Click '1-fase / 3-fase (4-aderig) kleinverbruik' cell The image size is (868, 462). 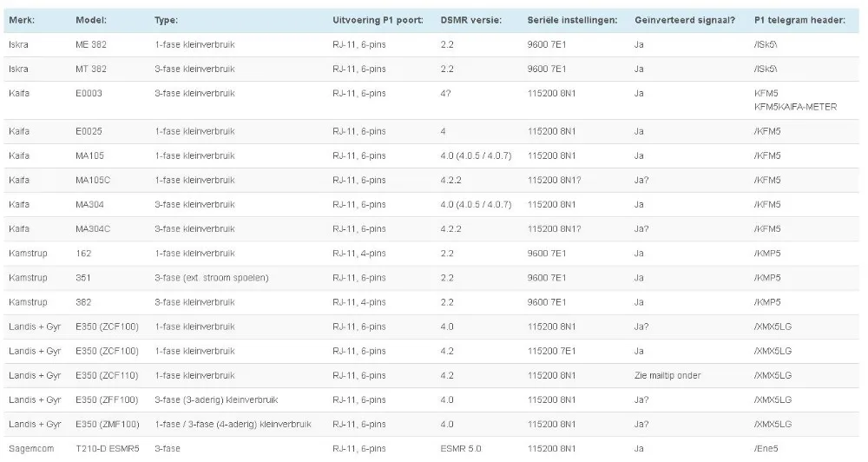[233, 425]
